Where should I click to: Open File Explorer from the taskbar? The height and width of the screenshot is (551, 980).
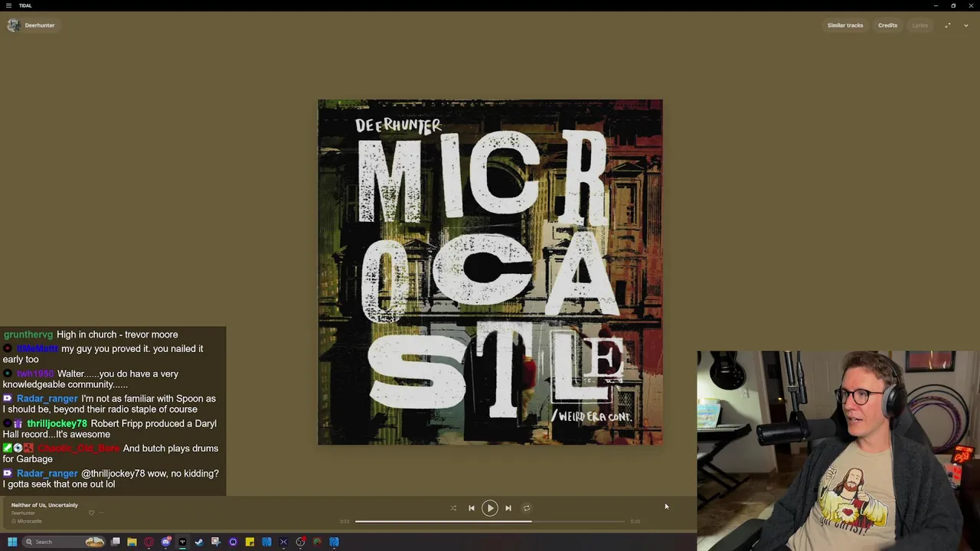click(132, 542)
